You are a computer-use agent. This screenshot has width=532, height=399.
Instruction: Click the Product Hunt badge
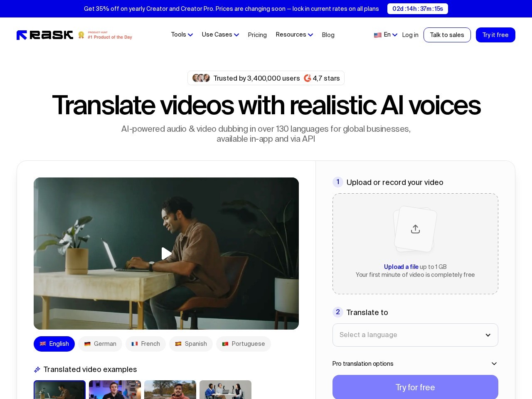(105, 35)
